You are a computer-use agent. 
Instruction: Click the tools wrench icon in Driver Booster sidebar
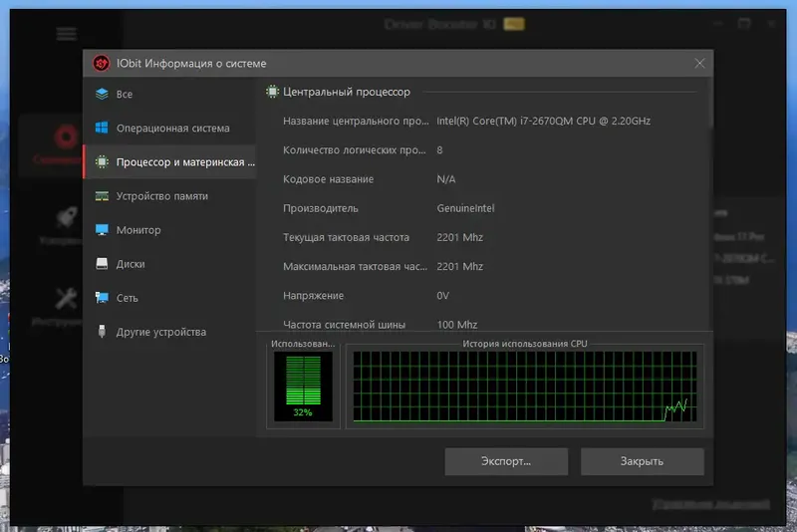[66, 299]
